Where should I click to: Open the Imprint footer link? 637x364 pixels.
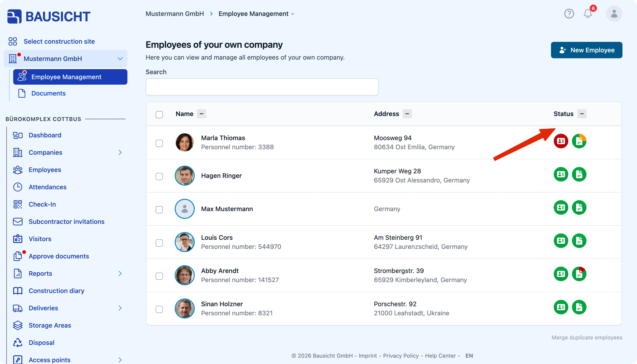367,356
